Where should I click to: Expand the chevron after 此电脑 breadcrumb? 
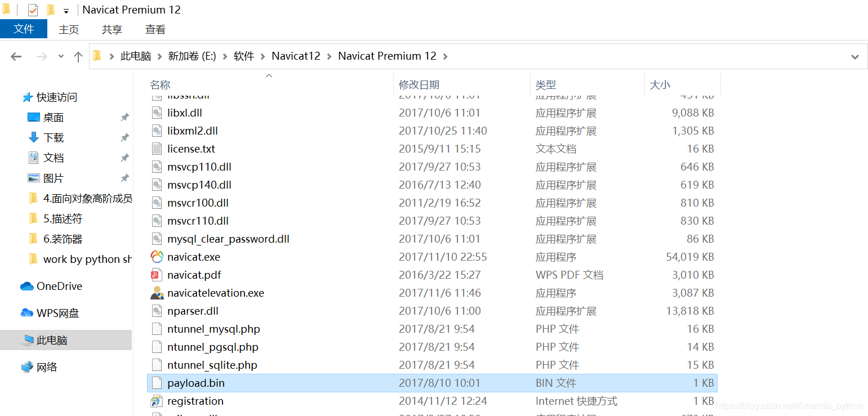[160, 56]
